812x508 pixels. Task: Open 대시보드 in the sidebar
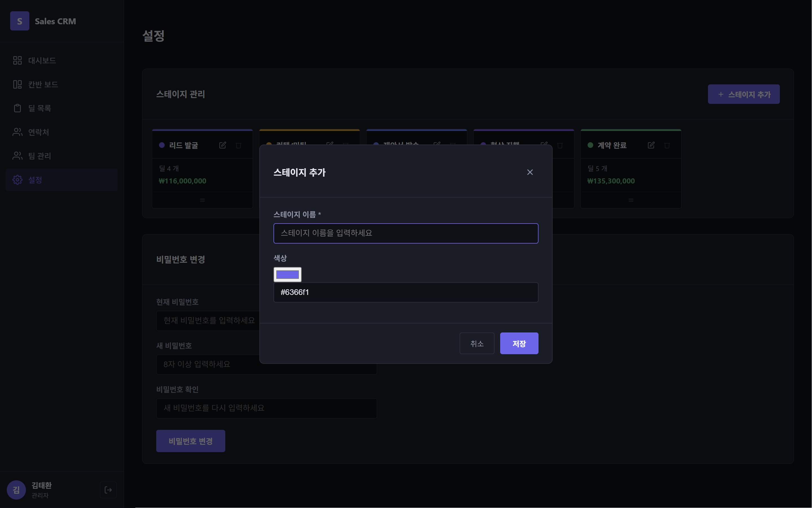point(62,60)
